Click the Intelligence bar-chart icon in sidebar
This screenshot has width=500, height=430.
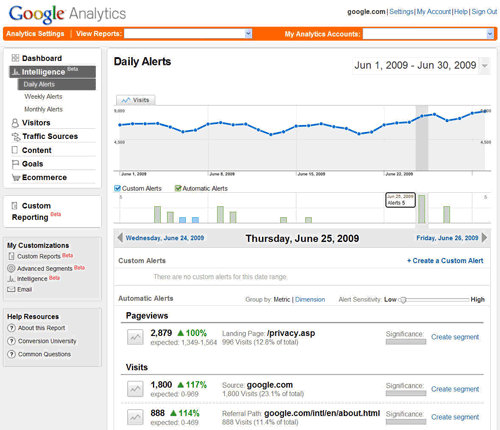click(16, 72)
